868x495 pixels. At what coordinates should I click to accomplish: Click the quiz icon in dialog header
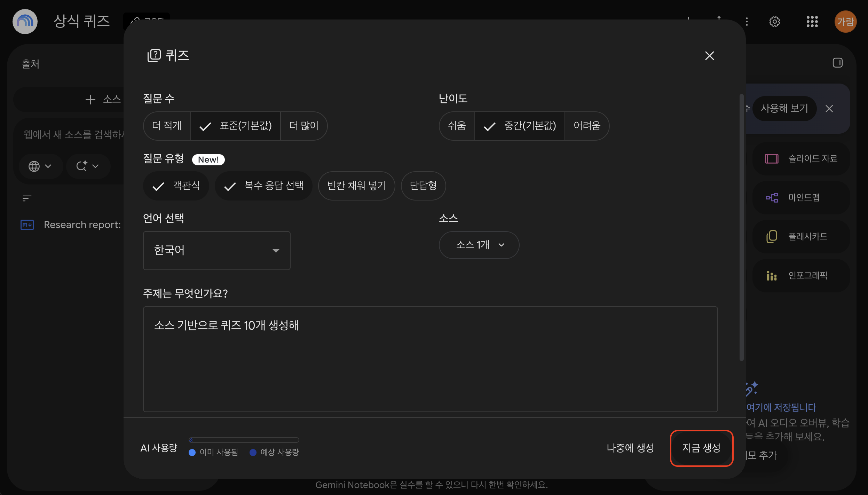154,56
